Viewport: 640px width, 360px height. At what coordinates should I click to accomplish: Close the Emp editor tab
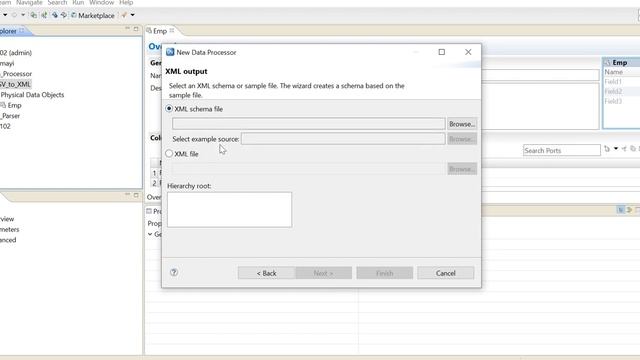[172, 31]
